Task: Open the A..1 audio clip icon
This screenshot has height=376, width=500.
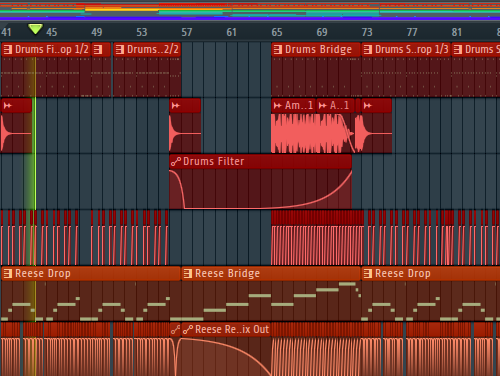Action: [323, 106]
